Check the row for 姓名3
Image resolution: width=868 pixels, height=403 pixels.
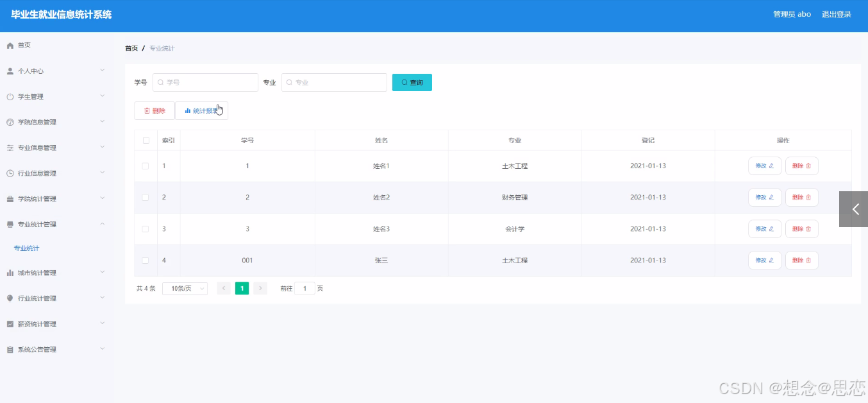tap(146, 229)
